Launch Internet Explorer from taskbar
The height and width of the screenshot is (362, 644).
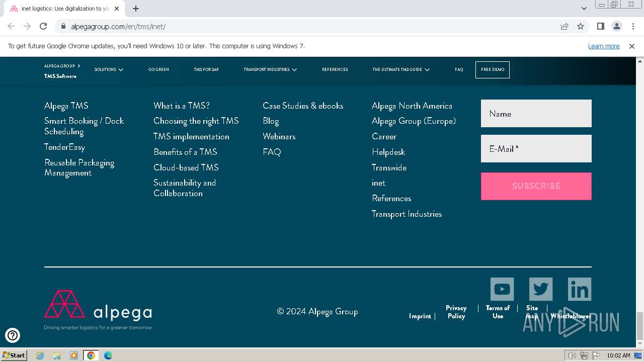(40, 355)
